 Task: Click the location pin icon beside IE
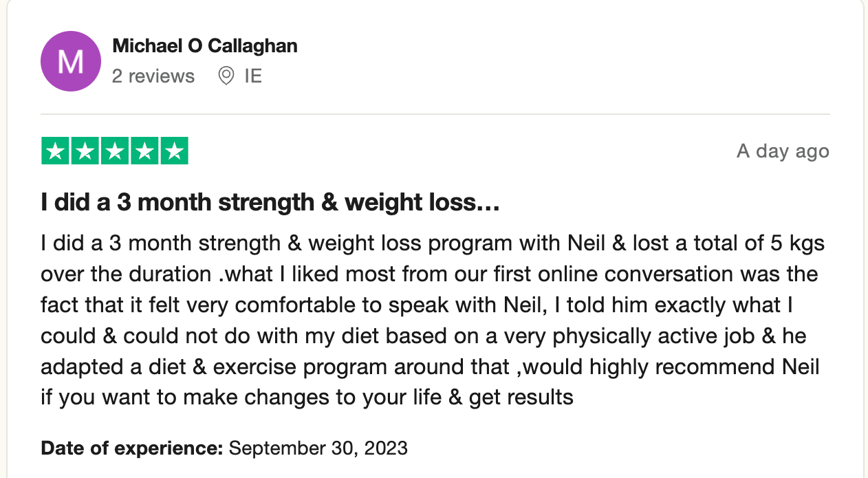tap(226, 76)
